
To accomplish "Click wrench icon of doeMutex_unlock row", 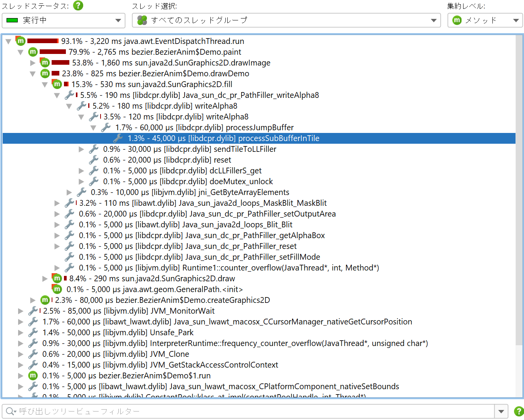I will tap(94, 181).
